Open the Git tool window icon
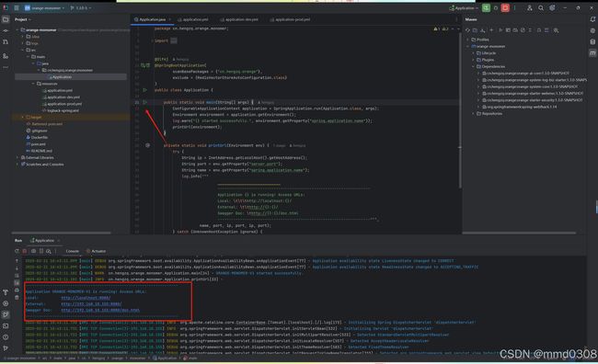The height and width of the screenshot is (364, 598). point(6,348)
